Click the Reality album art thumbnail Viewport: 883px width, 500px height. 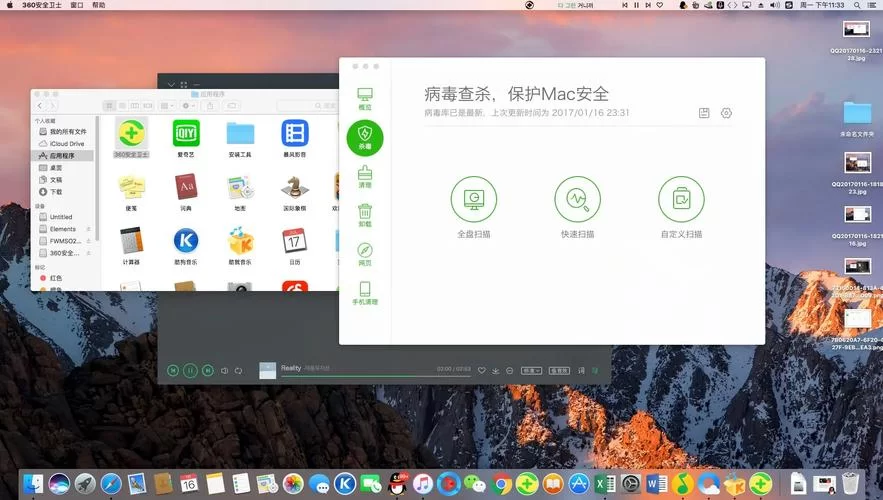point(267,370)
